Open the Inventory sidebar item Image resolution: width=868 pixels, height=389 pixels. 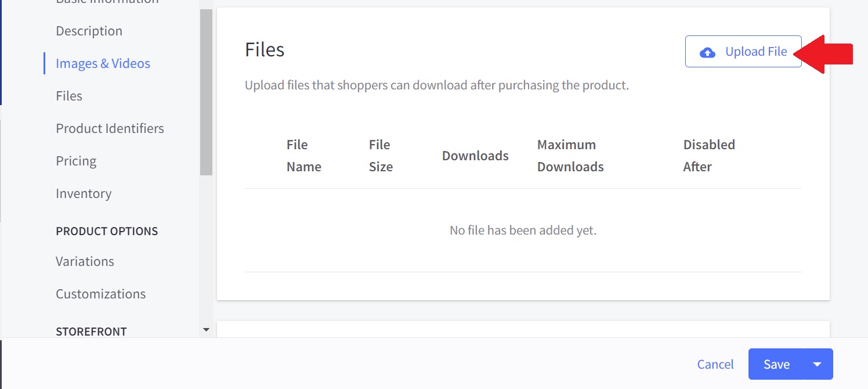coord(84,193)
